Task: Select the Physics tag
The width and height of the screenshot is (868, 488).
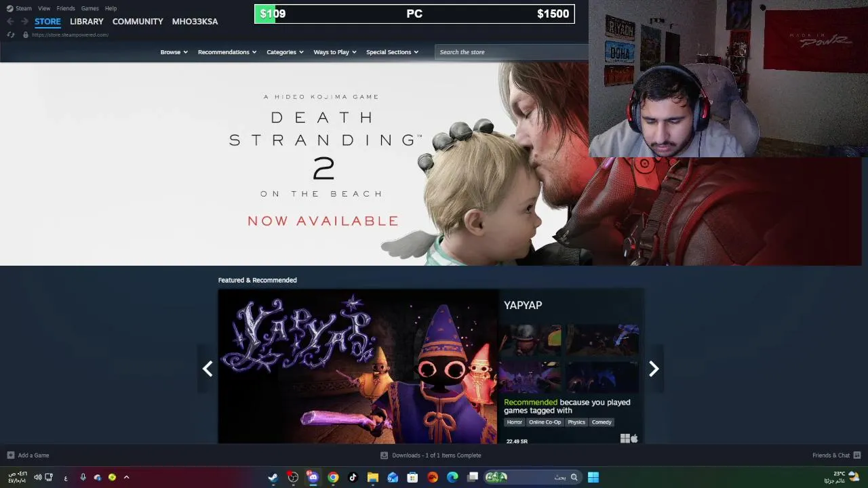Action: coord(576,422)
